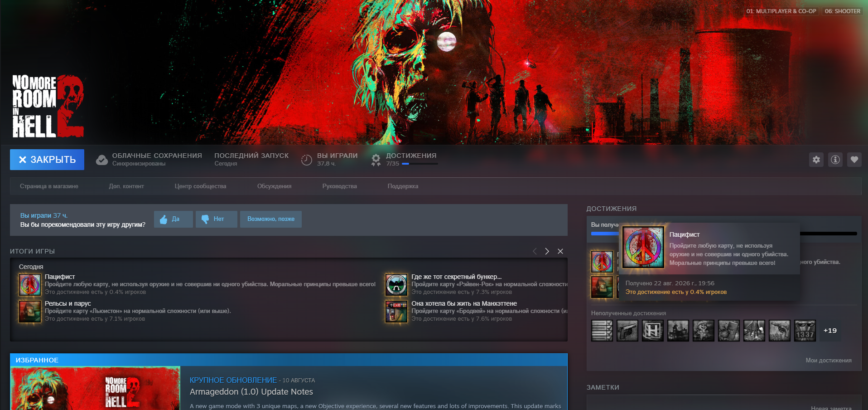The height and width of the screenshot is (410, 868).
Task: Click Пацифист achievement icon in ИТОГИ ИГРЫ
Action: tap(30, 285)
